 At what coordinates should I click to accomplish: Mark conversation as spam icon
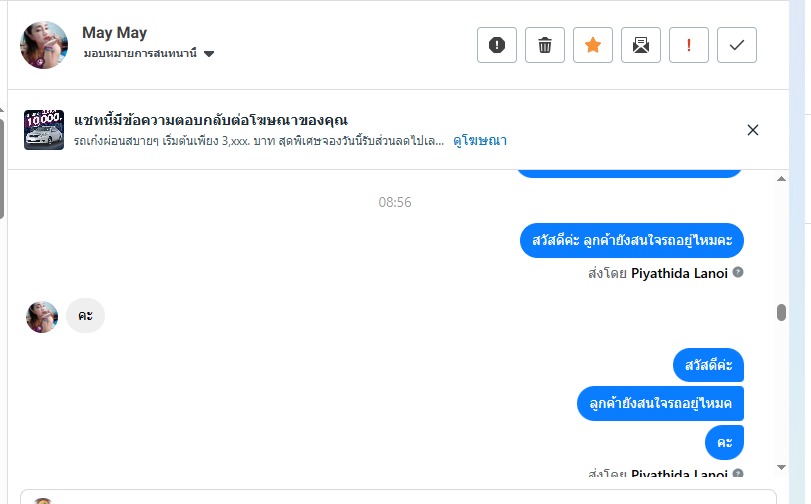497,45
